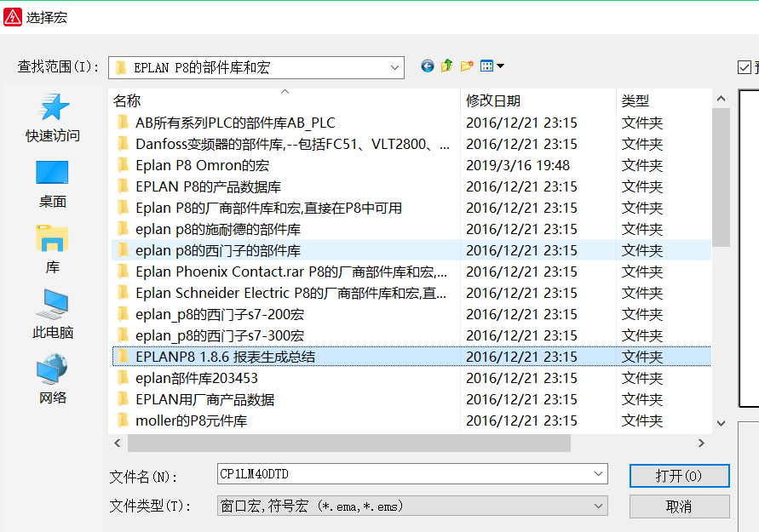Click the 打开(O) button
The height and width of the screenshot is (532, 759).
(x=679, y=475)
